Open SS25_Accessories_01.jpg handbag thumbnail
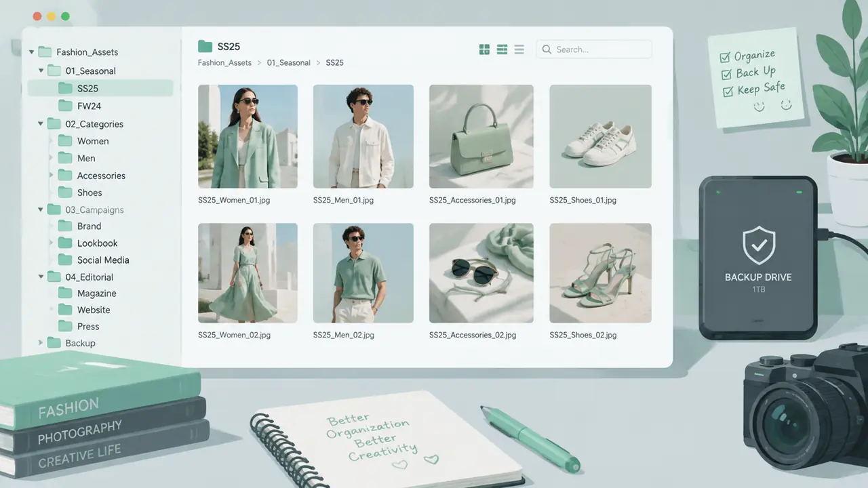This screenshot has width=868, height=488. (x=481, y=136)
